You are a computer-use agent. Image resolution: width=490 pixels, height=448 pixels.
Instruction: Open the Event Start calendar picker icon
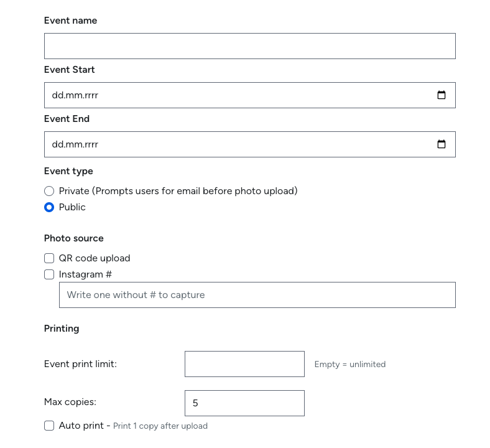point(441,95)
